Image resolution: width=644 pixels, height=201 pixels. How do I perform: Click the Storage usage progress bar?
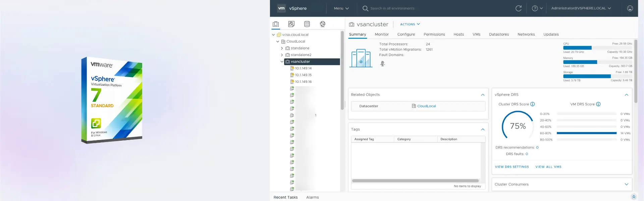pyautogui.click(x=597, y=76)
